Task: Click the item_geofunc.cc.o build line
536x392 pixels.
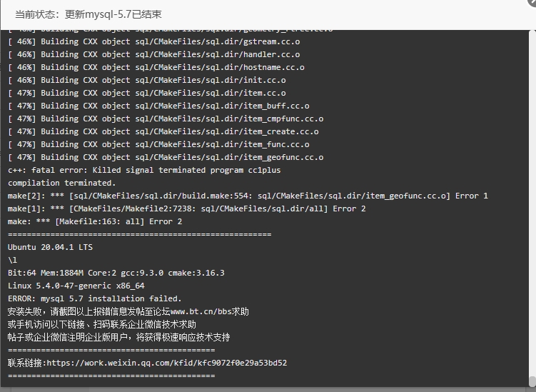Action: click(166, 157)
